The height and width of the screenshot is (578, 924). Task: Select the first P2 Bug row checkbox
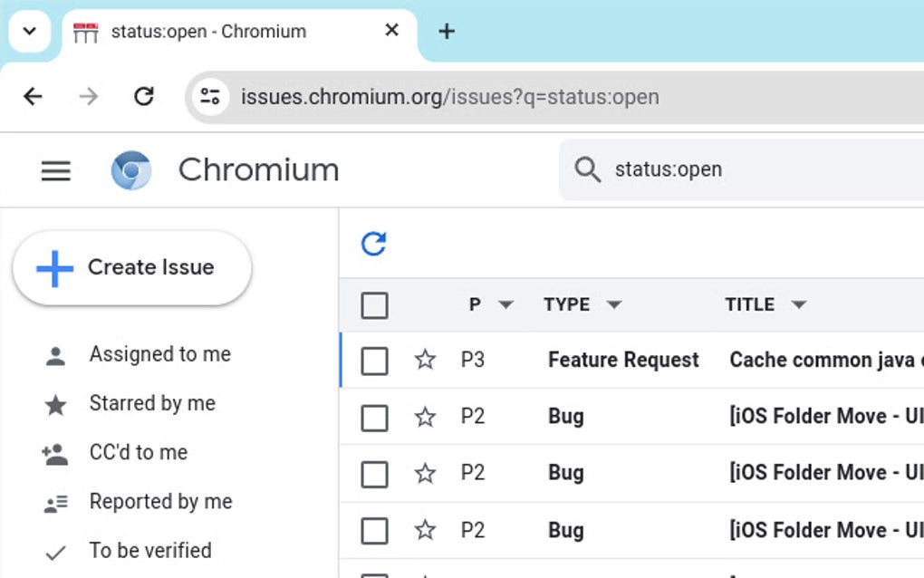pos(374,417)
